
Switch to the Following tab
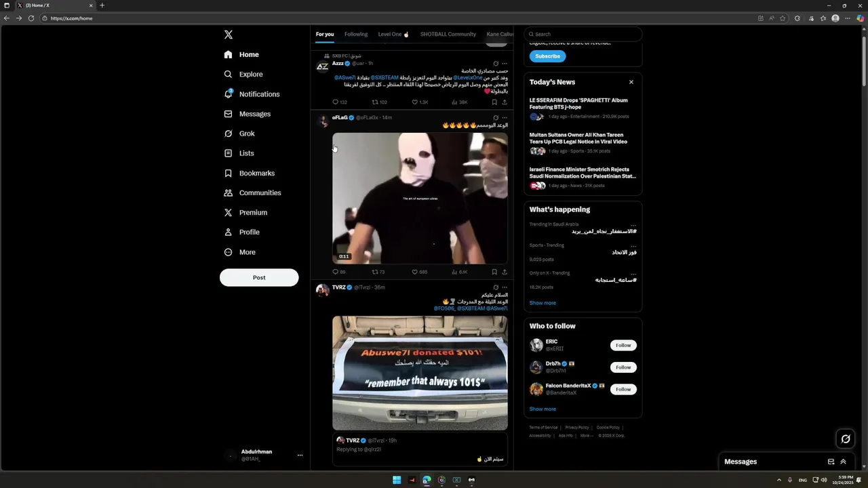pyautogui.click(x=356, y=34)
